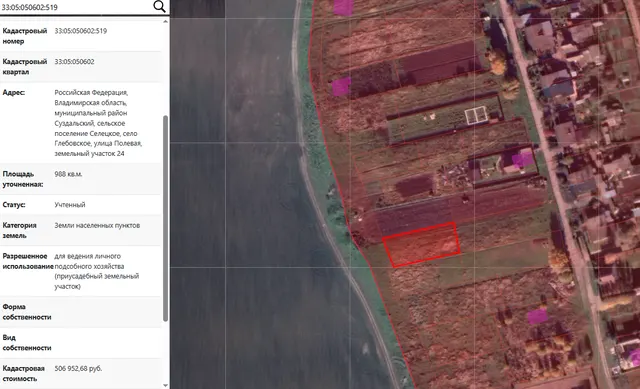Click the scrollbar down arrow in info panel
This screenshot has width=640, height=389.
pos(165,385)
